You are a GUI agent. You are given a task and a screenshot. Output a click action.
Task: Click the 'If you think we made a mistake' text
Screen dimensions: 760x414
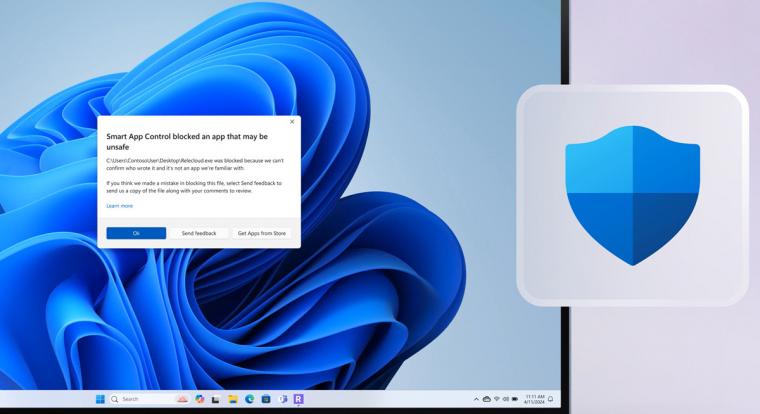(194, 187)
